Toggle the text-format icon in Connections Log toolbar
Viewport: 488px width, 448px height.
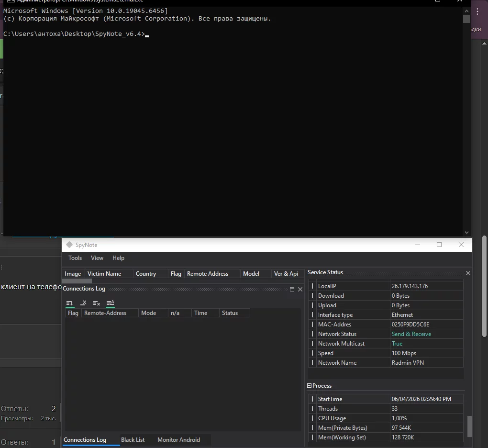(x=110, y=303)
